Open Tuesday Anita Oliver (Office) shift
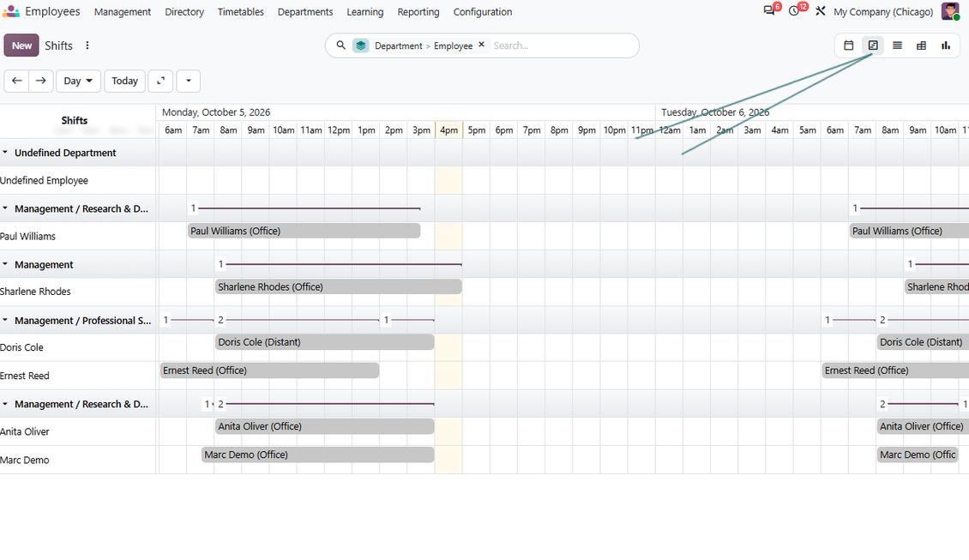Viewport: 969px width, 560px height. point(923,426)
